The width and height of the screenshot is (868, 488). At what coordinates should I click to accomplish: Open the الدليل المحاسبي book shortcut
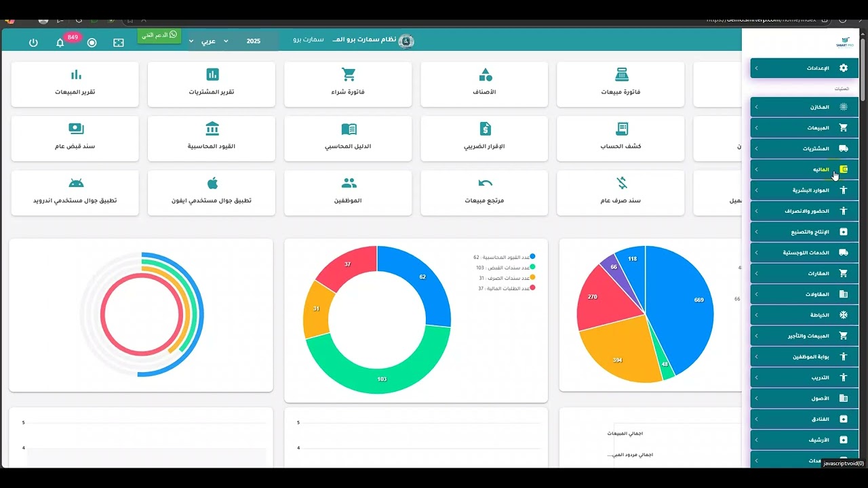(348, 138)
